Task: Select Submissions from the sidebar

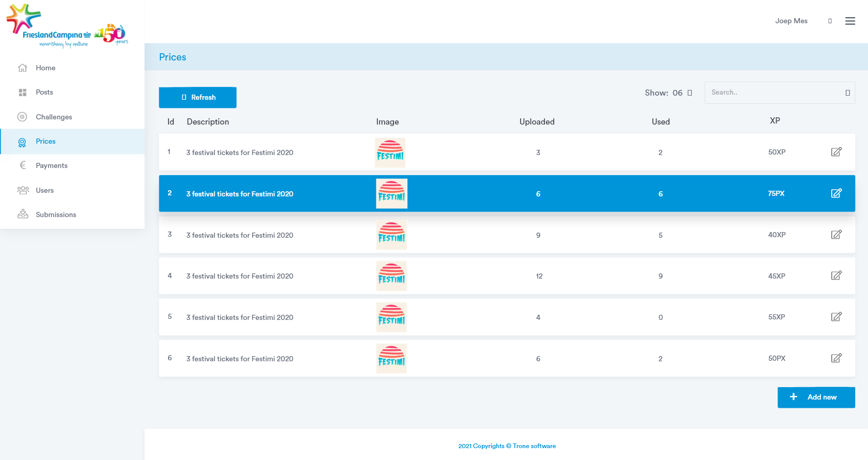Action: tap(56, 214)
